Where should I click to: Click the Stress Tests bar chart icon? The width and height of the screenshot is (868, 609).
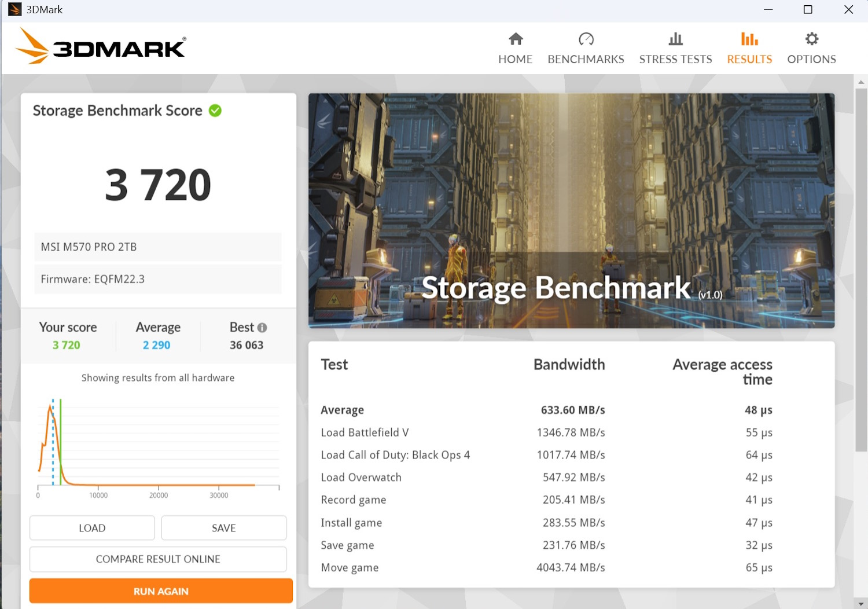[x=675, y=39]
